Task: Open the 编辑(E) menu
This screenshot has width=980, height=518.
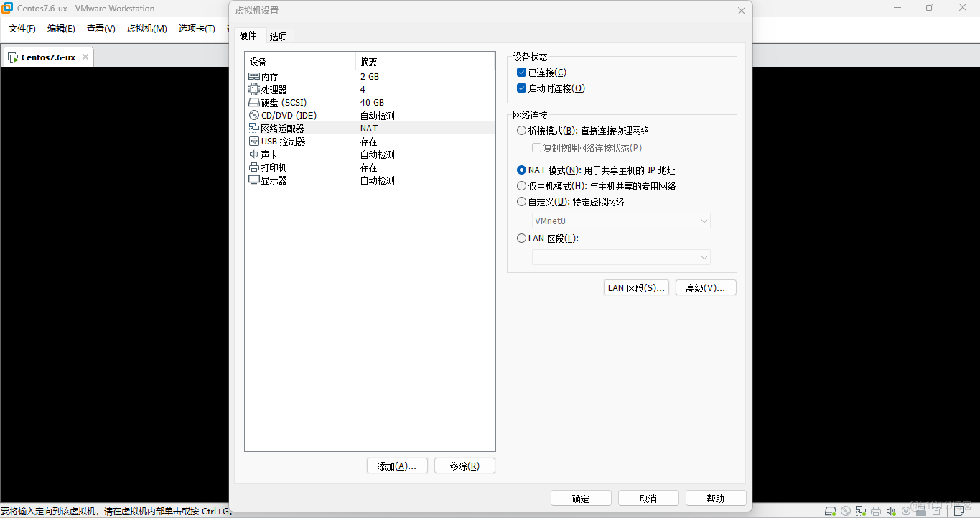Action: coord(61,29)
